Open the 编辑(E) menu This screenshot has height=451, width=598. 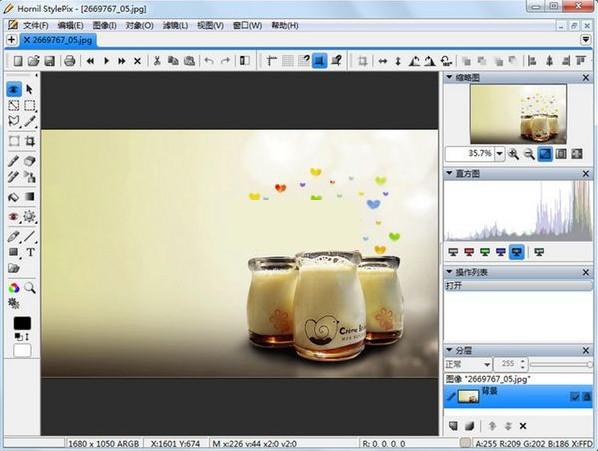[x=70, y=26]
